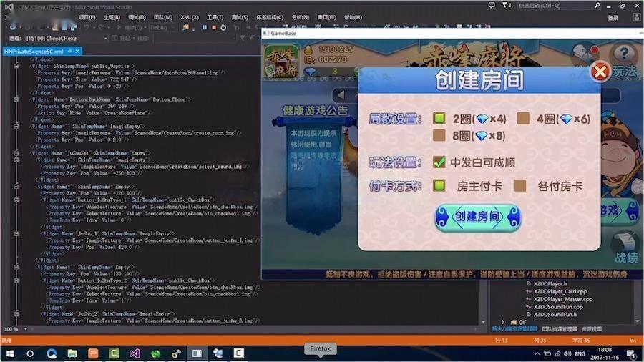This screenshot has width=644, height=362.
Task: Click the blue Q browser taskbar icon
Action: click(x=52, y=353)
